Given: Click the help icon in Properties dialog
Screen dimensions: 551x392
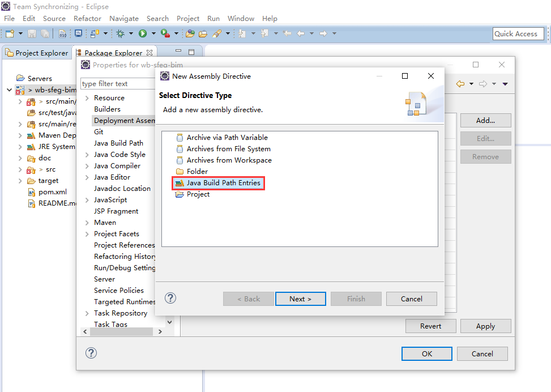Looking at the screenshot, I should (91, 353).
